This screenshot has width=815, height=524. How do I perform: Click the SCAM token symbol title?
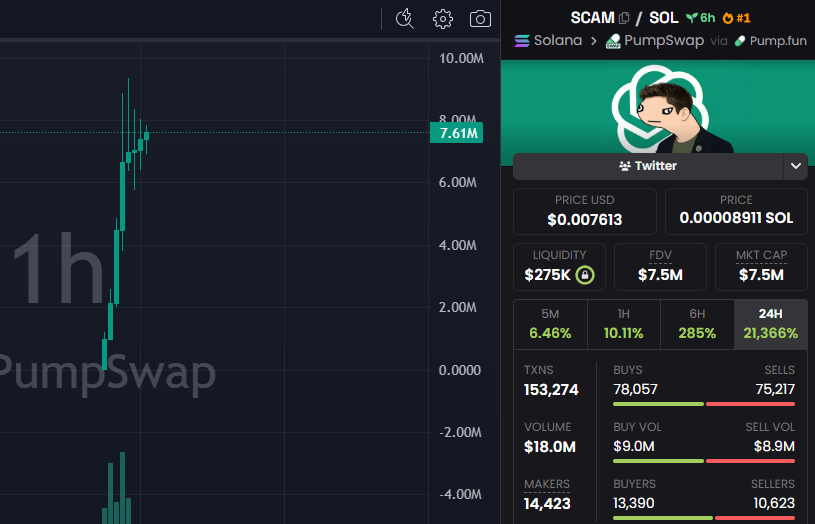pyautogui.click(x=593, y=18)
